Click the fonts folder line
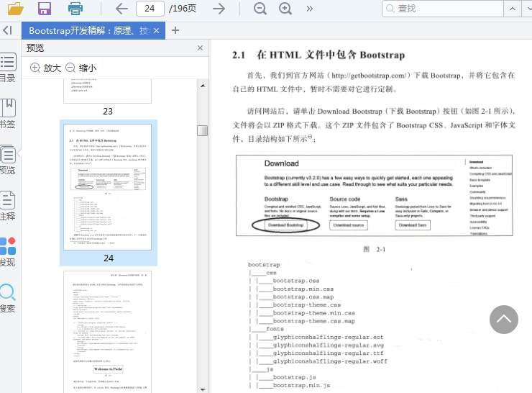532x393 pixels. pyautogui.click(x=275, y=329)
